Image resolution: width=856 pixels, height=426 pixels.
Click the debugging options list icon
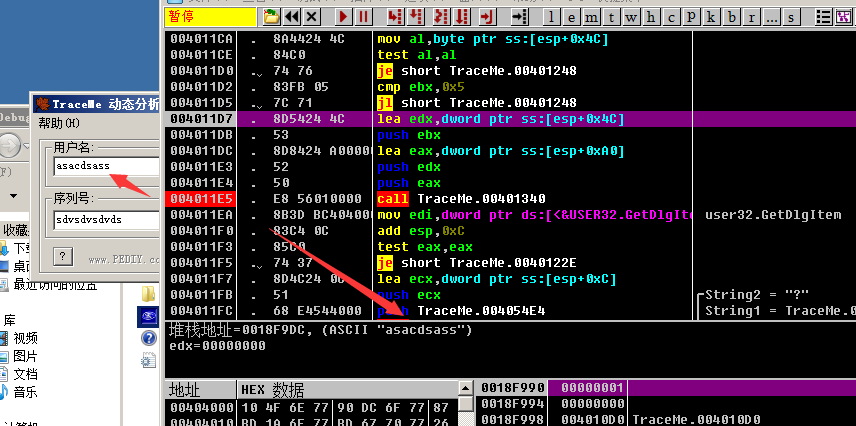824,17
